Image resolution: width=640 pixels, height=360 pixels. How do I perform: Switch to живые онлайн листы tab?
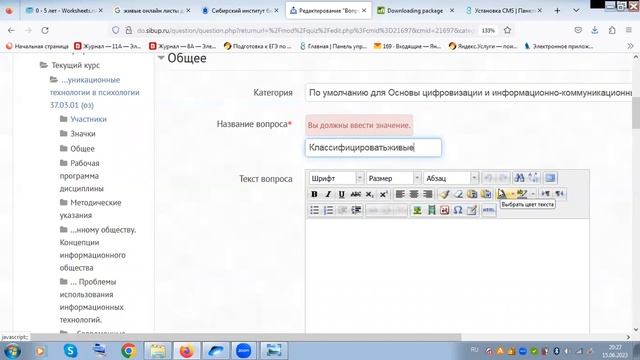point(151,10)
